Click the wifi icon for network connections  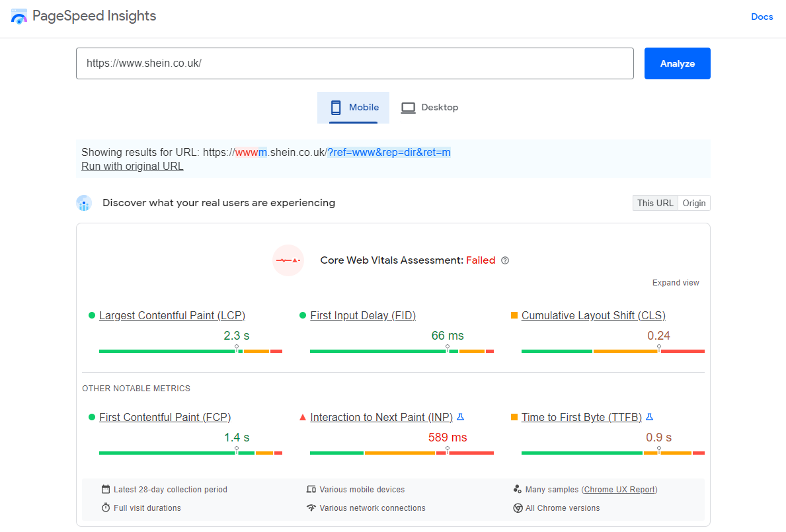(x=311, y=508)
